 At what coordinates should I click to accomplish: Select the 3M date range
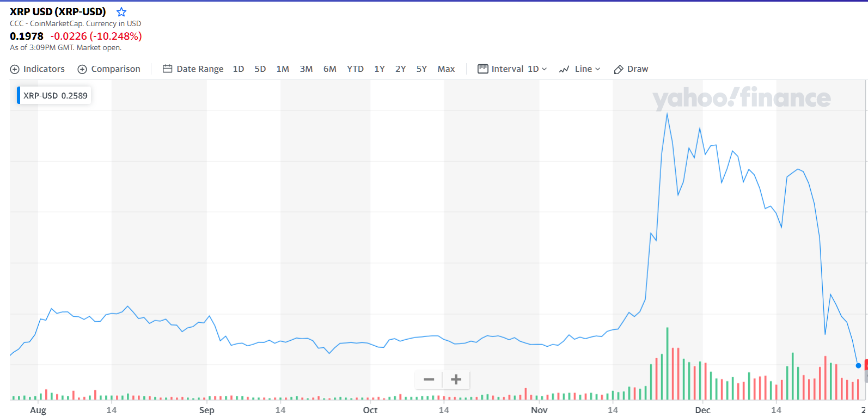pyautogui.click(x=306, y=69)
